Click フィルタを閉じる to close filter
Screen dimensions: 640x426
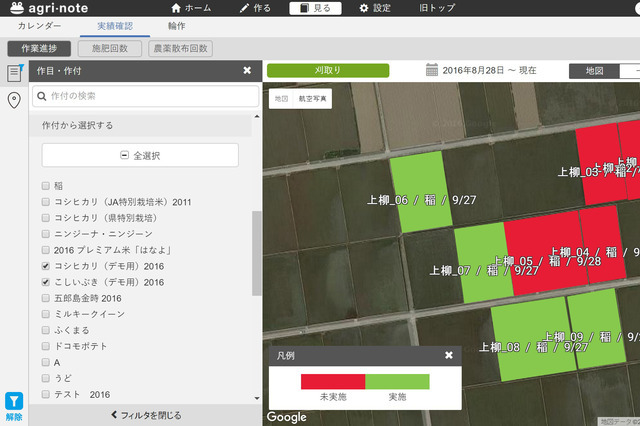[x=146, y=415]
